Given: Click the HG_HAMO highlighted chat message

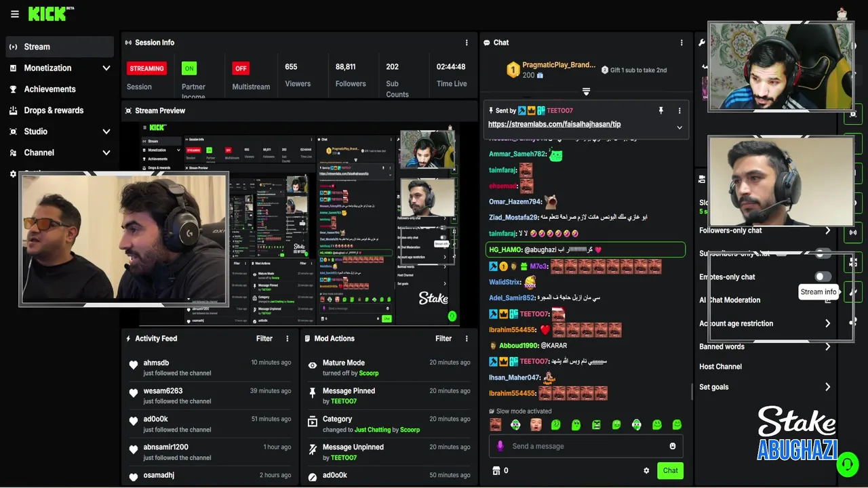Looking at the screenshot, I should [x=585, y=249].
